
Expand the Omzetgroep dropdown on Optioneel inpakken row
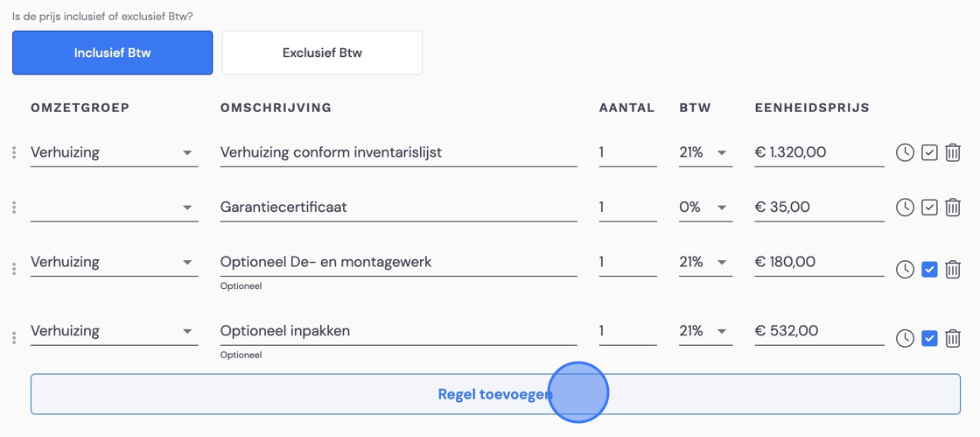pos(115,331)
